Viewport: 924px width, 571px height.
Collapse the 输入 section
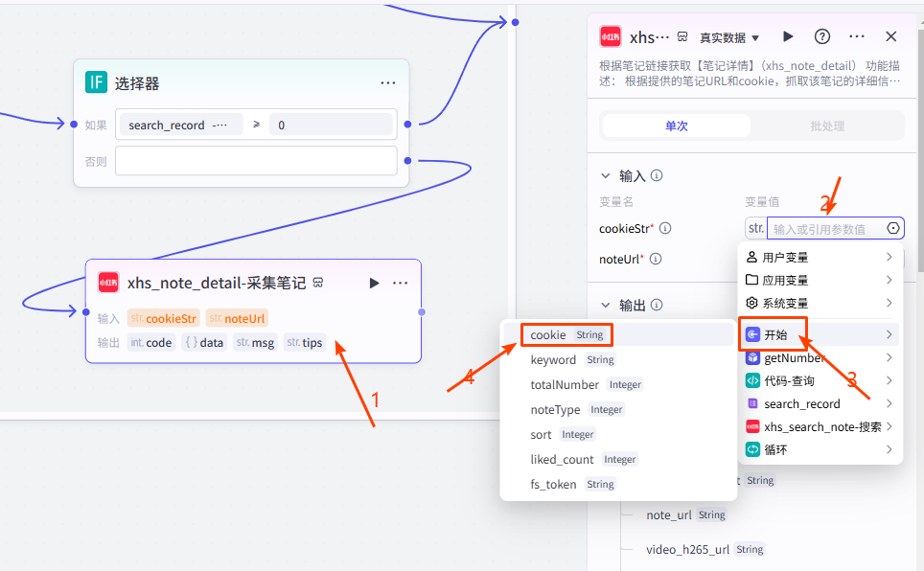pos(605,175)
